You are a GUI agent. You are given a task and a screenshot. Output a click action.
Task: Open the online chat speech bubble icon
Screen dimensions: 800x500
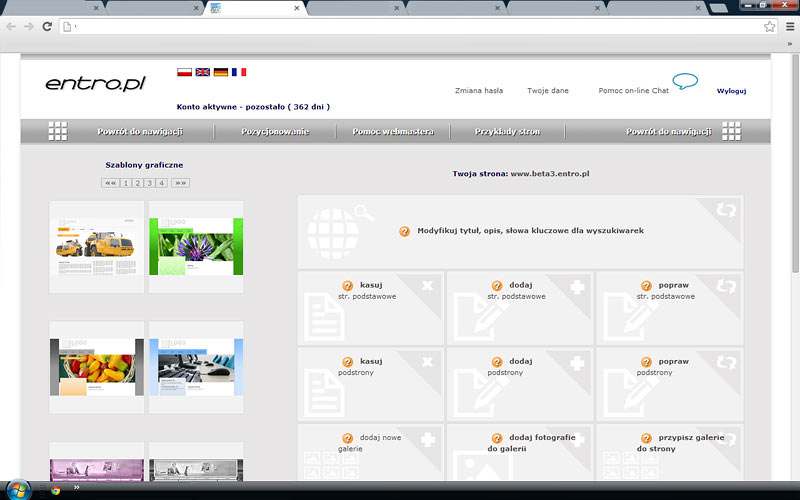[x=685, y=82]
